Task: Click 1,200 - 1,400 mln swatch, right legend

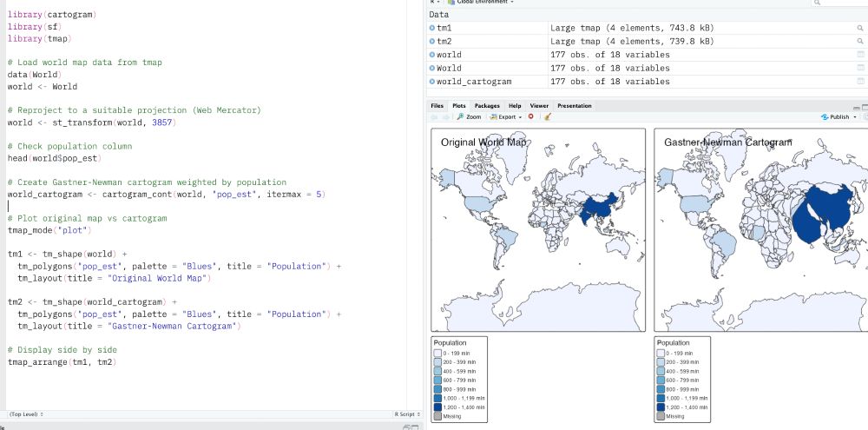Action: (x=661, y=407)
